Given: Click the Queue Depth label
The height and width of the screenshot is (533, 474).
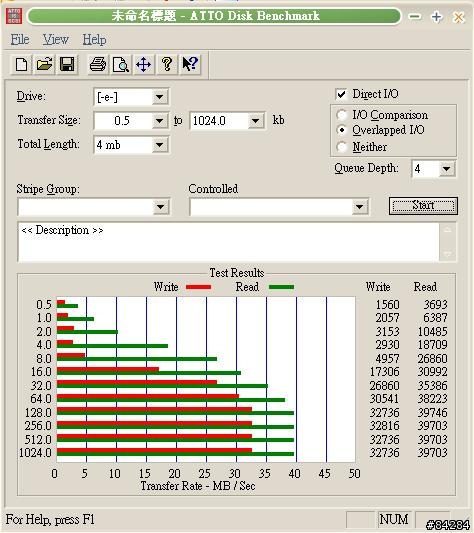Looking at the screenshot, I should coord(366,168).
